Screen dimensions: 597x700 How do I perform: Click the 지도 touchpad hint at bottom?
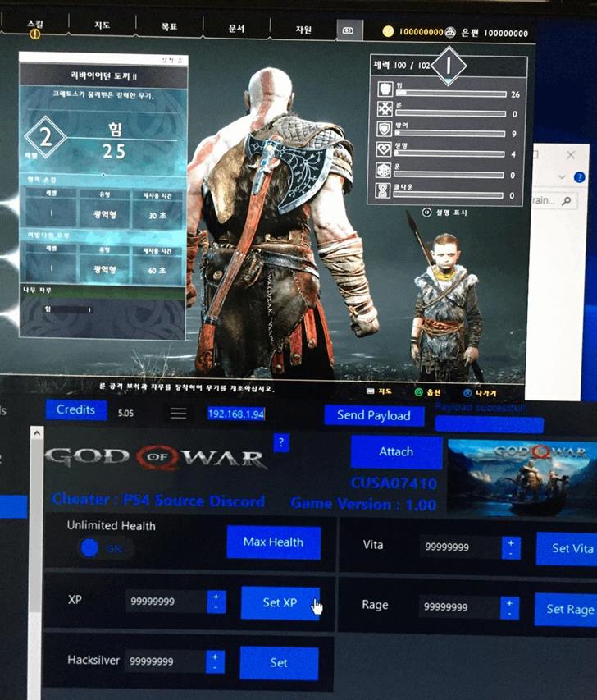point(379,391)
